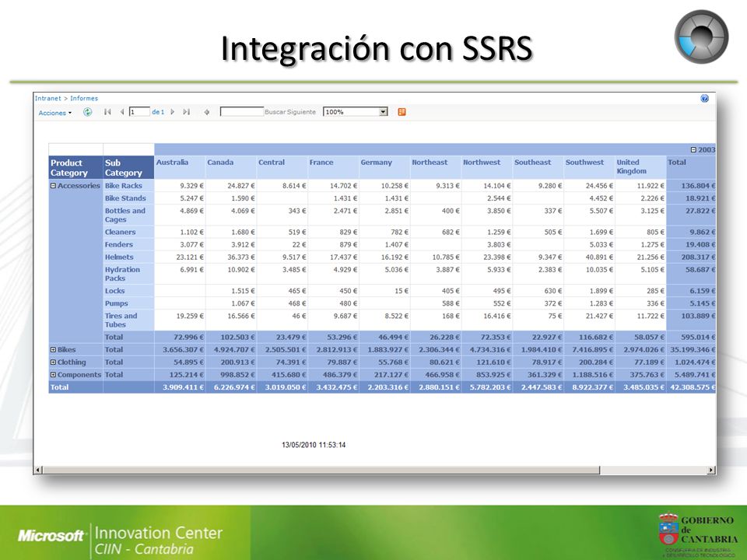The image size is (747, 560).
Task: Go to previous report page
Action: pos(122,112)
